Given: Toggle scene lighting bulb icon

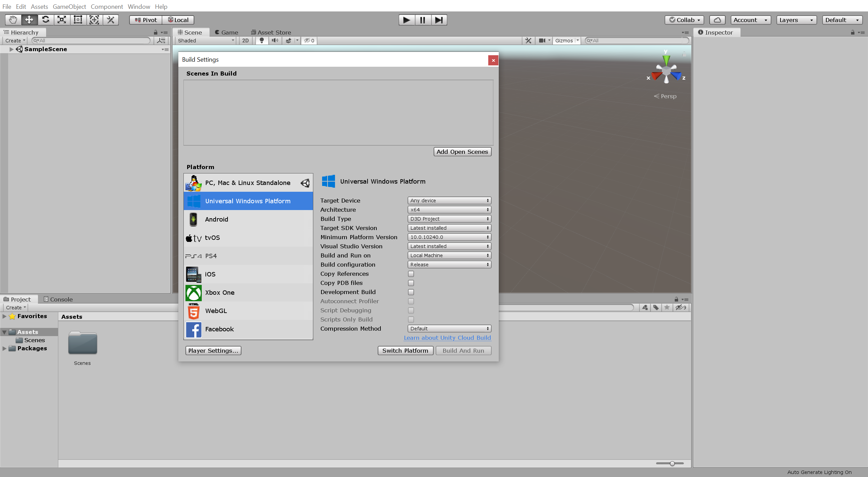Looking at the screenshot, I should 261,41.
